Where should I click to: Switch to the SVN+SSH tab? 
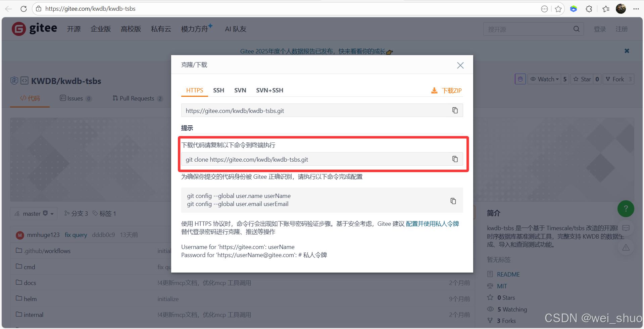click(x=269, y=90)
